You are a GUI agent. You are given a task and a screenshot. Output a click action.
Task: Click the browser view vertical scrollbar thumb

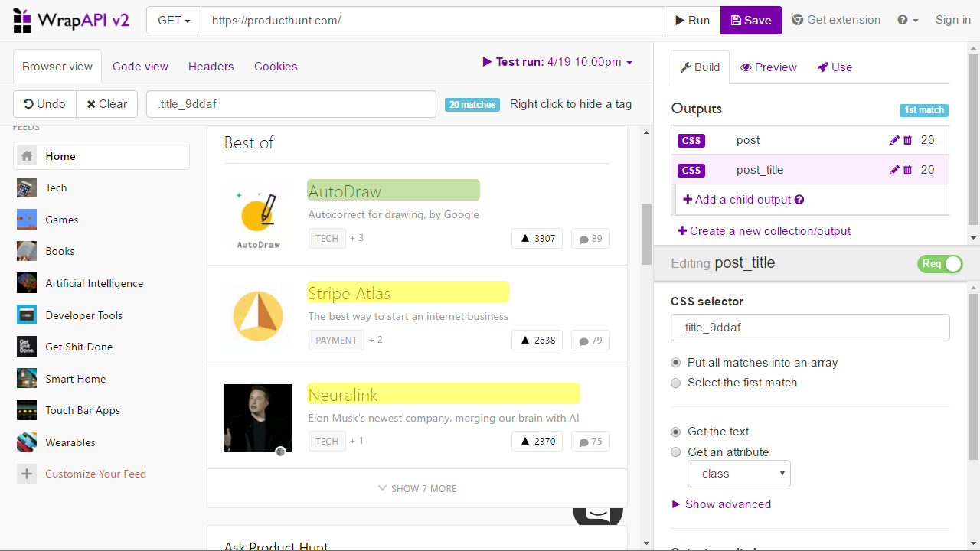pyautogui.click(x=646, y=234)
